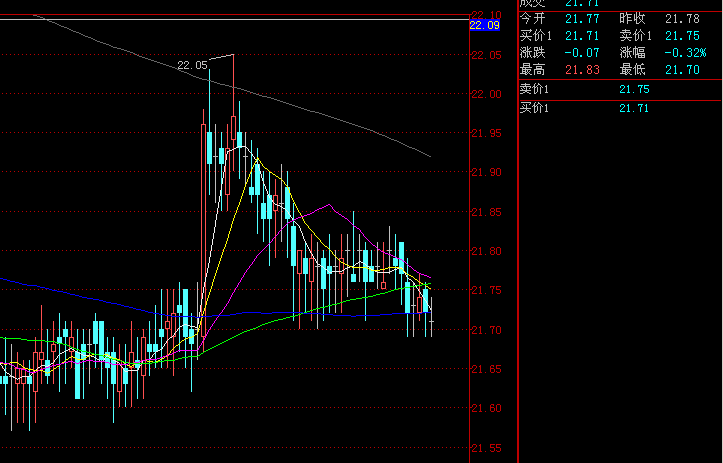Select the 21.75 label on the price axis
The image size is (723, 463).
486,290
